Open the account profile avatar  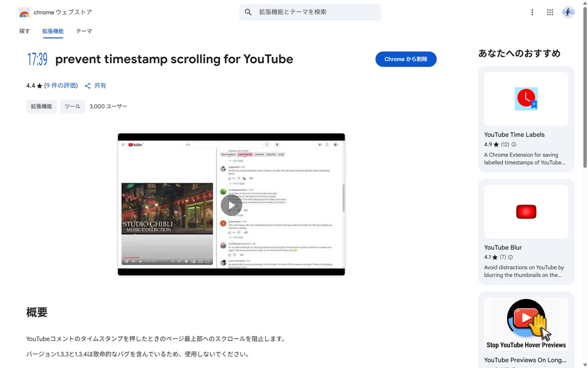pos(568,13)
